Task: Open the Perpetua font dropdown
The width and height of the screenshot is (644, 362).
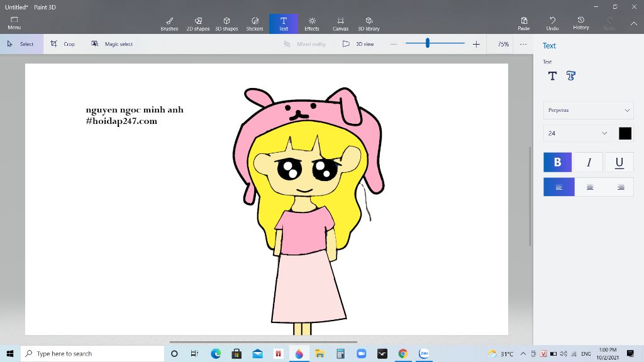Action: 589,110
